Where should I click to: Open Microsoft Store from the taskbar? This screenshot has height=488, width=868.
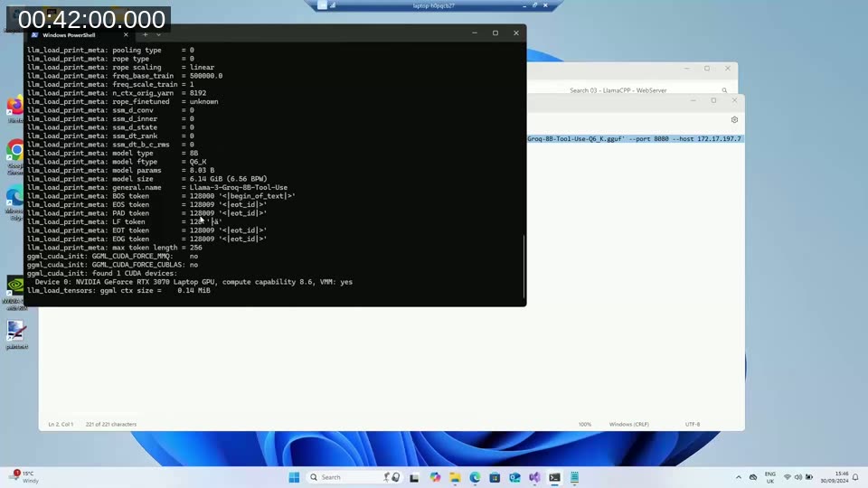(495, 477)
